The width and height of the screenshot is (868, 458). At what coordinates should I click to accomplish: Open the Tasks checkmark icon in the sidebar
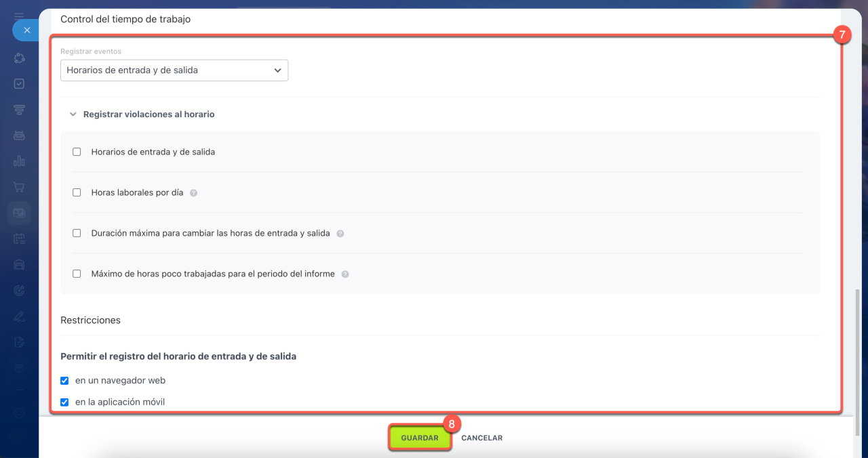(19, 84)
